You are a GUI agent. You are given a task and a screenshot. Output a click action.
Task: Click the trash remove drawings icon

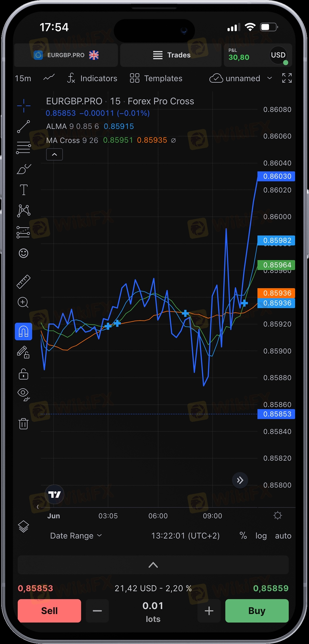coord(23,423)
